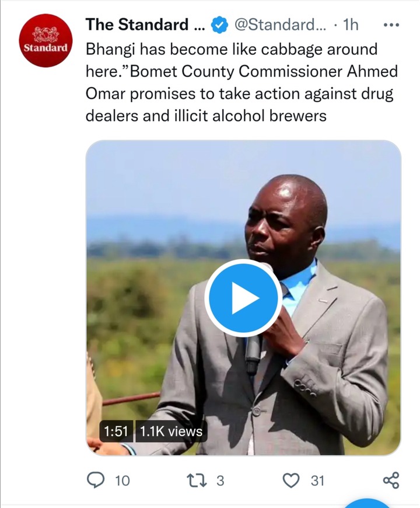This screenshot has width=420, height=508.
Task: Click the 1.1K views label
Action: (x=171, y=432)
